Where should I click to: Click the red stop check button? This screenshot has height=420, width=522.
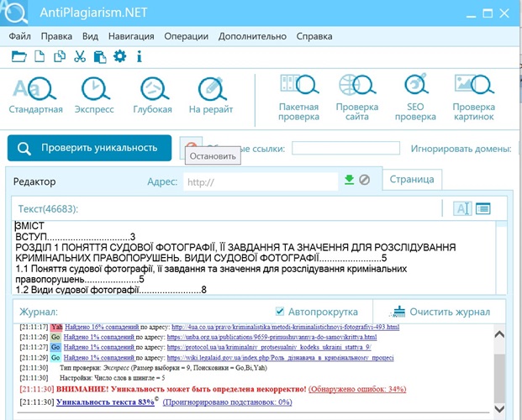pyautogui.click(x=191, y=146)
